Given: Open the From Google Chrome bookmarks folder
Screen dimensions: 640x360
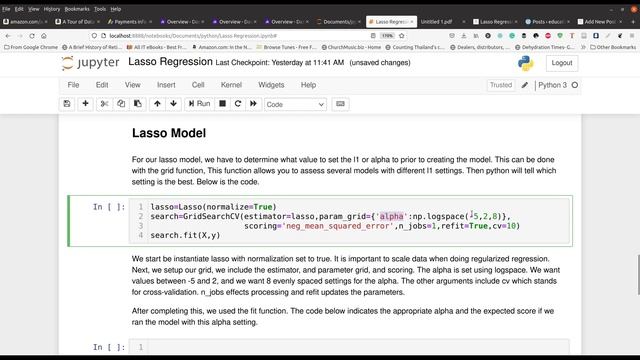Looking at the screenshot, I should click(x=31, y=47).
